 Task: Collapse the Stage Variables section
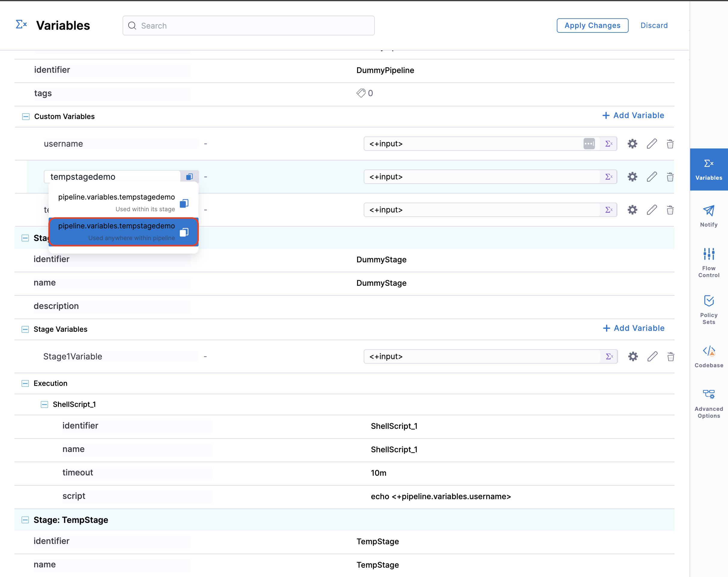point(25,329)
